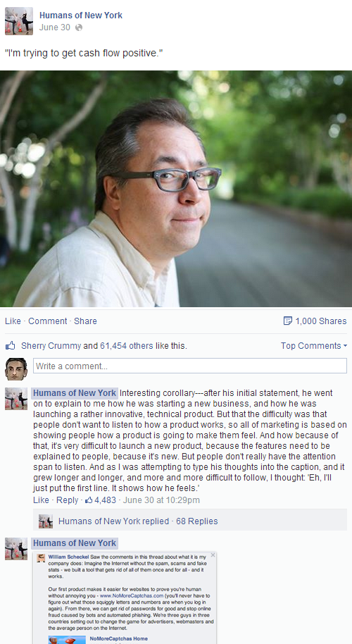Click William Scheckel's small profile picture
This screenshot has width=352, height=644.
[x=41, y=558]
